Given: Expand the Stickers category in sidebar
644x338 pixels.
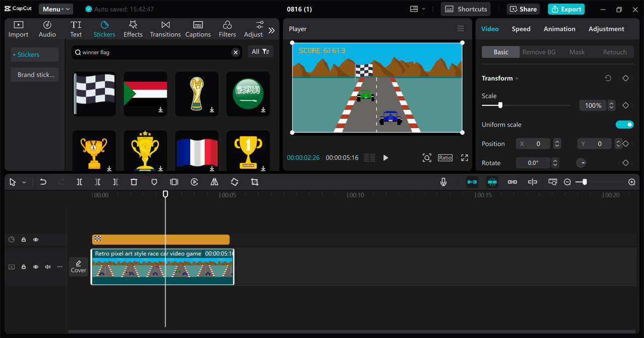Looking at the screenshot, I should coord(35,54).
